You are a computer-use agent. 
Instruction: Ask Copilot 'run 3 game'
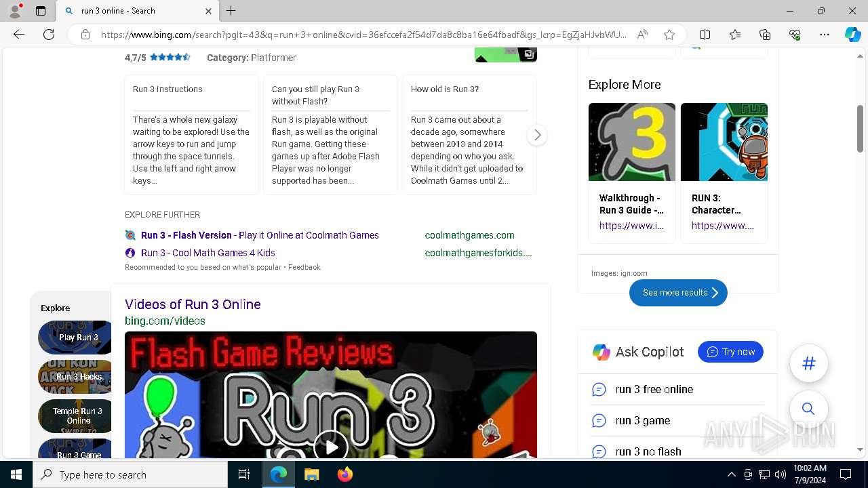(643, 420)
